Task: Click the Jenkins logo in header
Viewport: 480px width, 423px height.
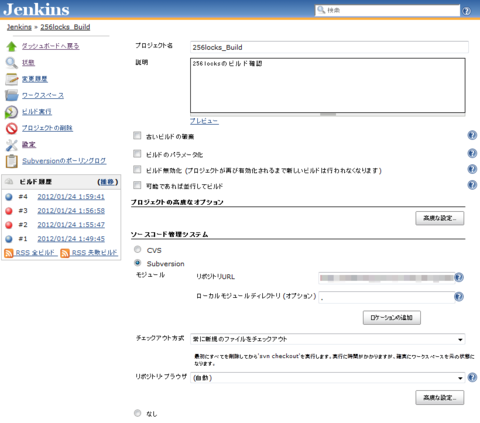Action: (36, 9)
